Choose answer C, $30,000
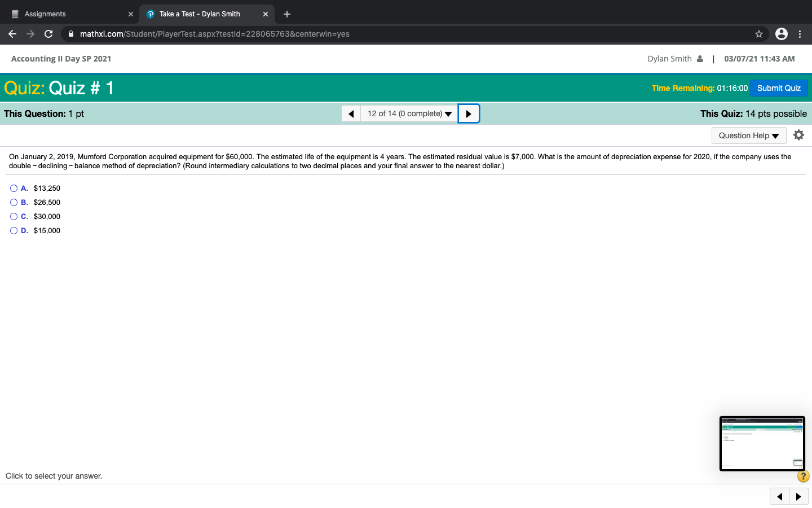This screenshot has height=508, width=812. (14, 217)
